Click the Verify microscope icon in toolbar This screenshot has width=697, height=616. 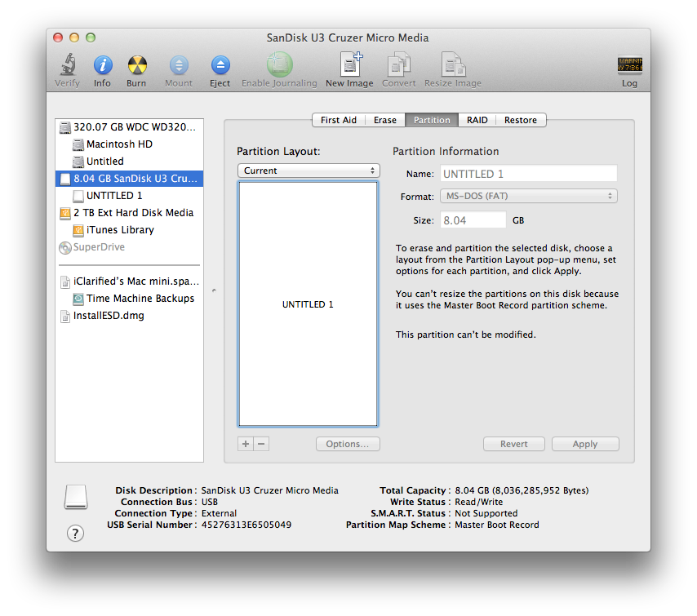coord(68,66)
